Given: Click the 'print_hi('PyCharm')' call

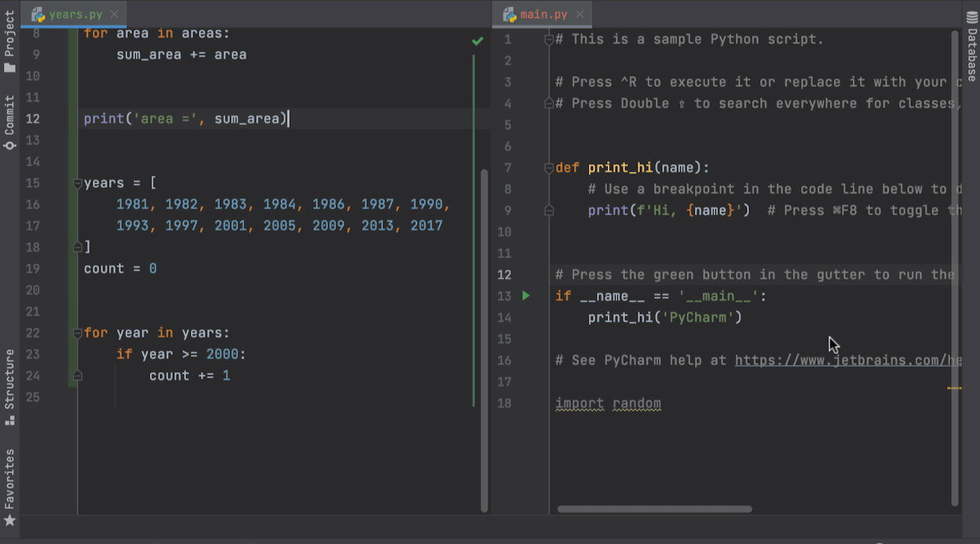Looking at the screenshot, I should [x=665, y=317].
